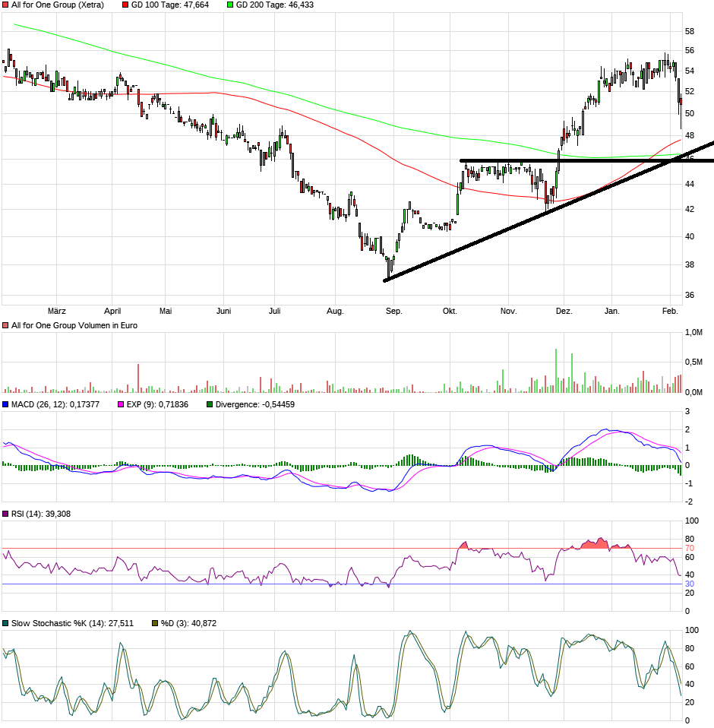Screen dimensions: 714x728
Task: Click the red 70 level RSI label
Action: pos(690,548)
